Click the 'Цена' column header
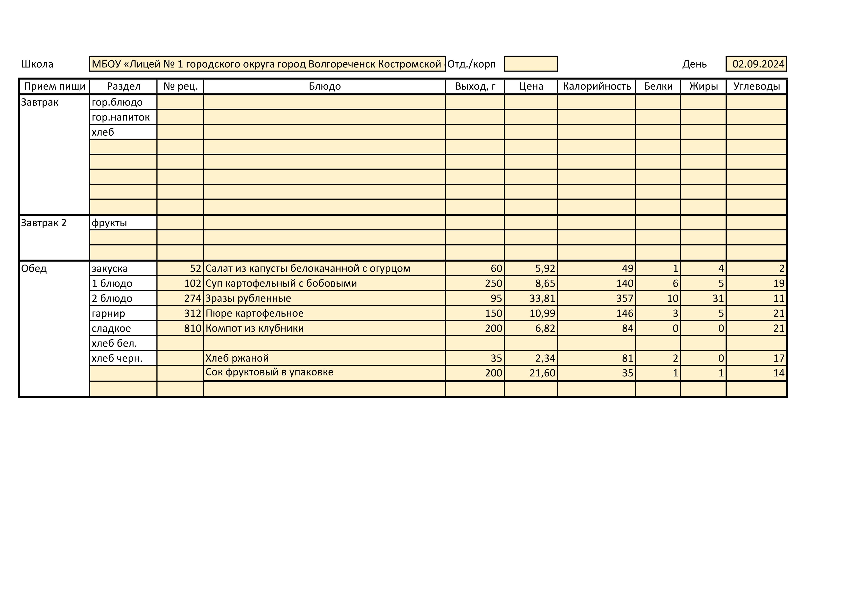 (531, 87)
